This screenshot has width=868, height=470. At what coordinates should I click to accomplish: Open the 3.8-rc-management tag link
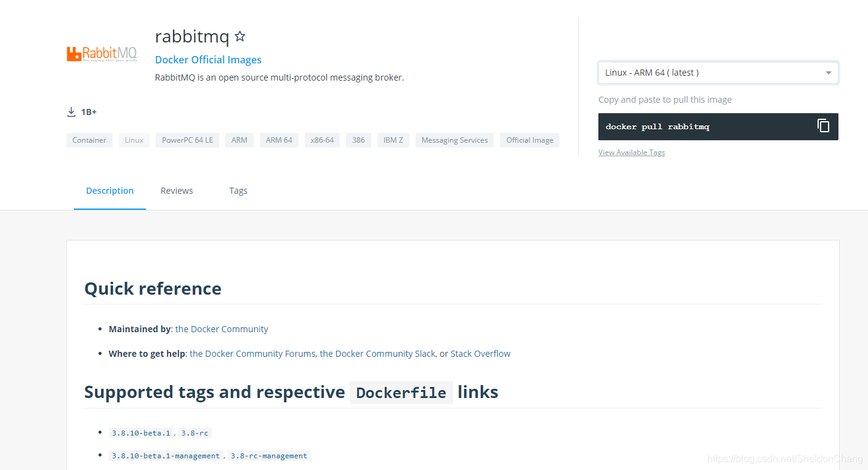click(268, 456)
